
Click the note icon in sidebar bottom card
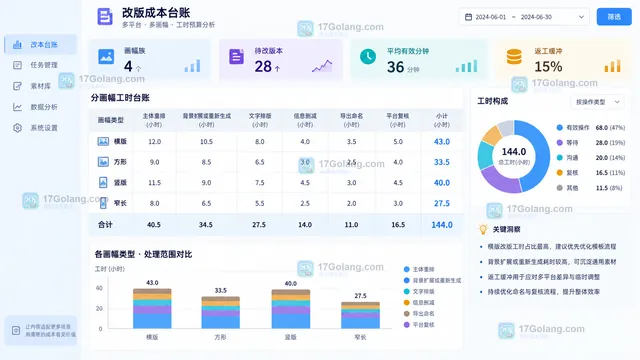tap(16, 330)
